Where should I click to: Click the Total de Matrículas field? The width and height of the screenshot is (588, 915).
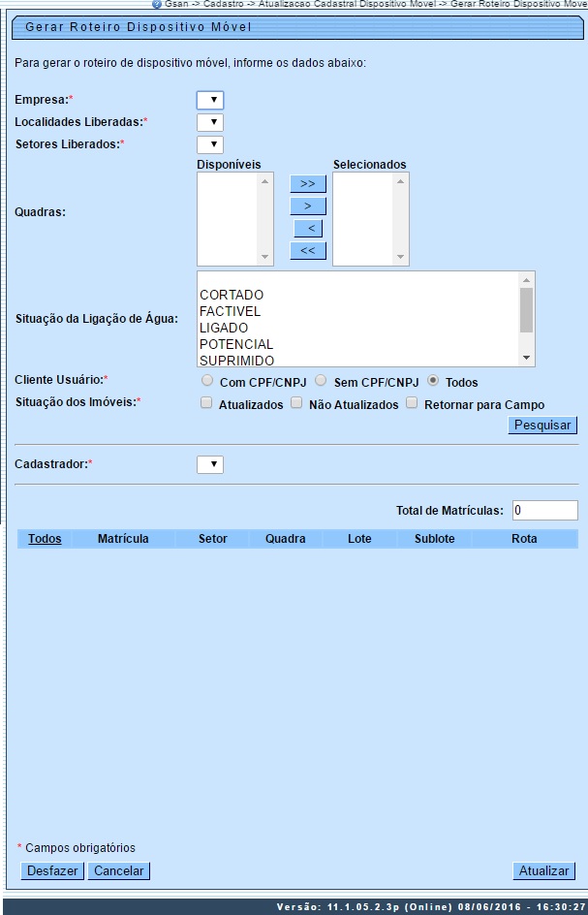pos(544,510)
